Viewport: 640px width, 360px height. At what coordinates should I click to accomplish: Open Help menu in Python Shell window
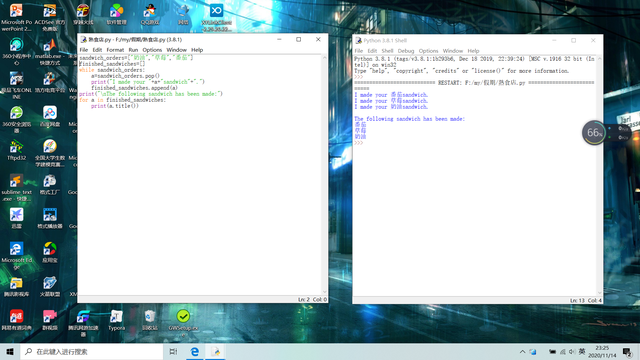(473, 51)
